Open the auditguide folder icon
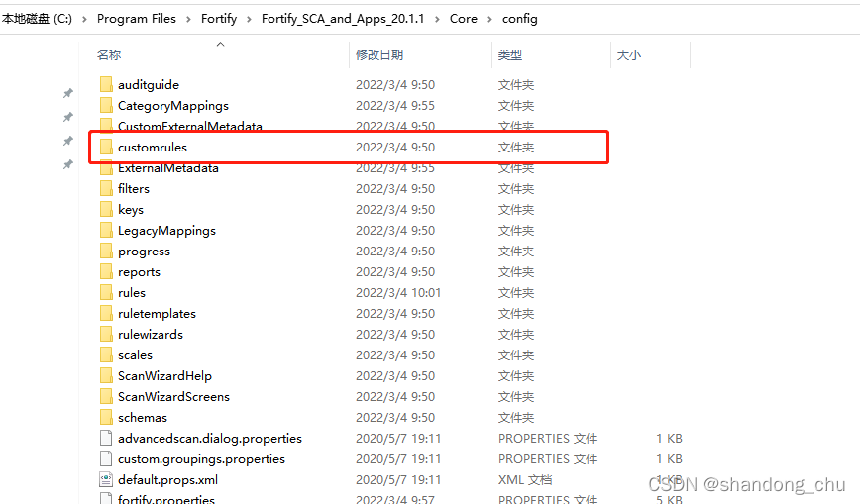The width and height of the screenshot is (860, 504). 106,84
